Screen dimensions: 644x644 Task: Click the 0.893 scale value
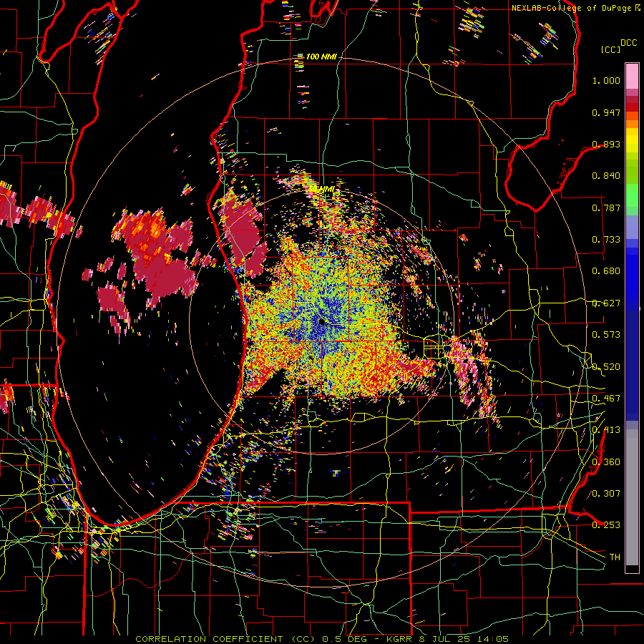coord(606,144)
